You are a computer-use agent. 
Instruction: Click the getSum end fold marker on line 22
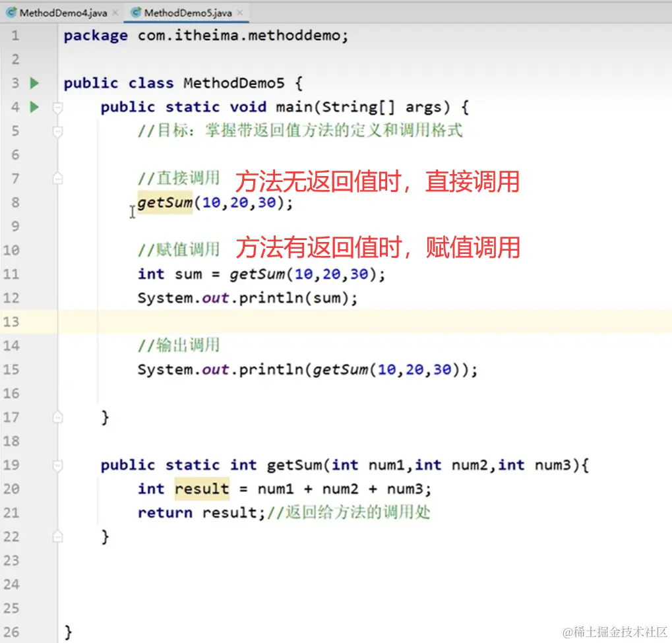click(57, 536)
